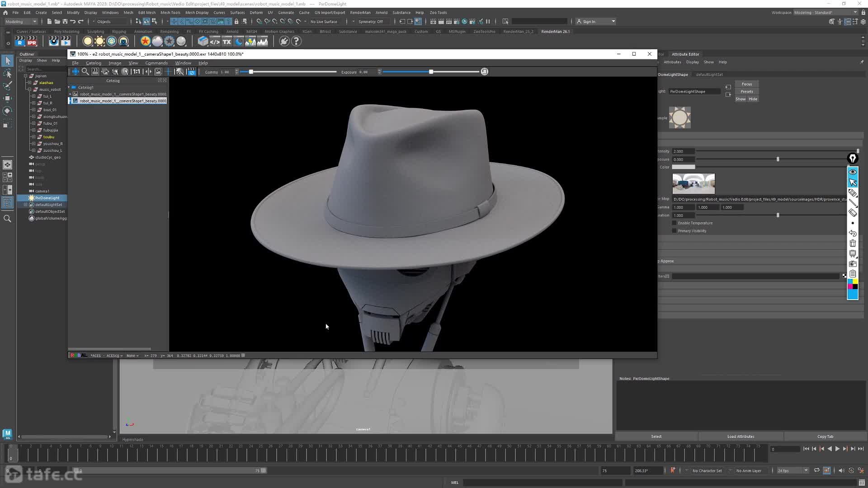The image size is (868, 488).
Task: Collapse the music_robot group in Outliner
Action: [x=29, y=89]
